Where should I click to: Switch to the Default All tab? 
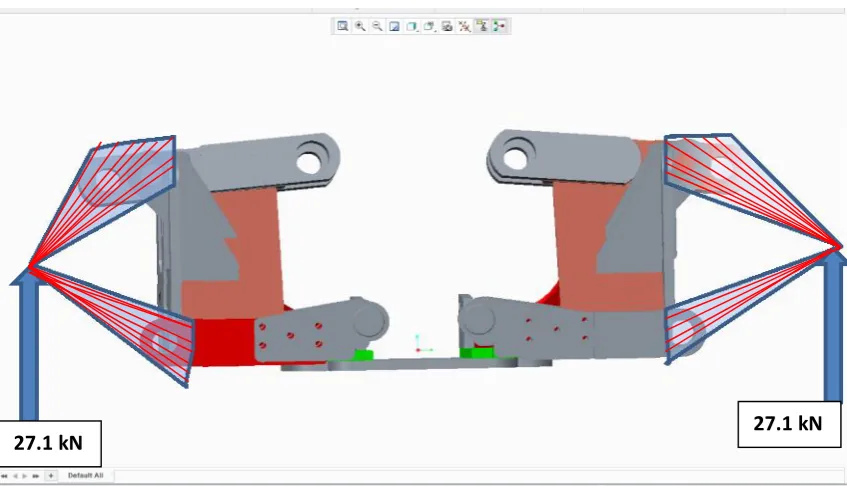coord(85,475)
